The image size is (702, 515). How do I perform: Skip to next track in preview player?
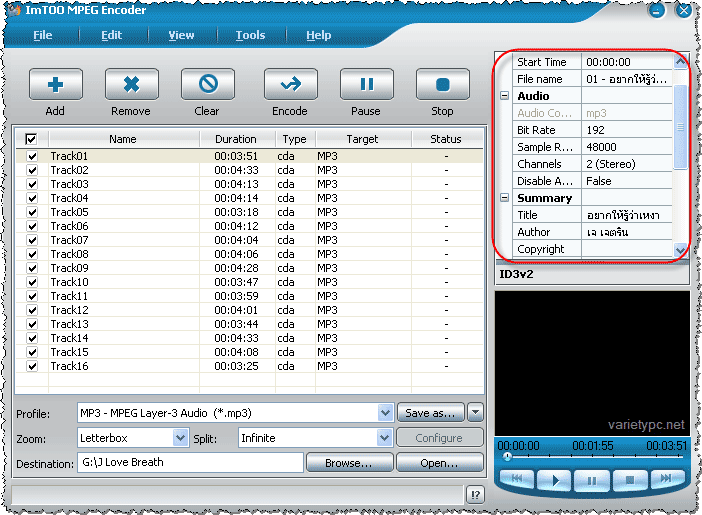tap(666, 479)
